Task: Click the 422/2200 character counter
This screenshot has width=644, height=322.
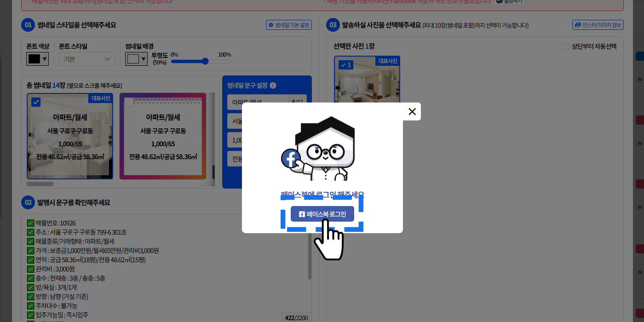Action: pyautogui.click(x=296, y=317)
